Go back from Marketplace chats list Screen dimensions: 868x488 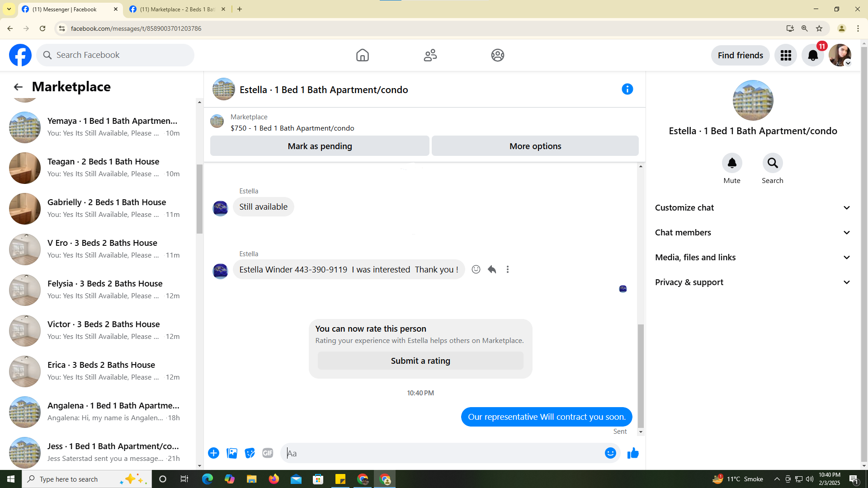(18, 87)
